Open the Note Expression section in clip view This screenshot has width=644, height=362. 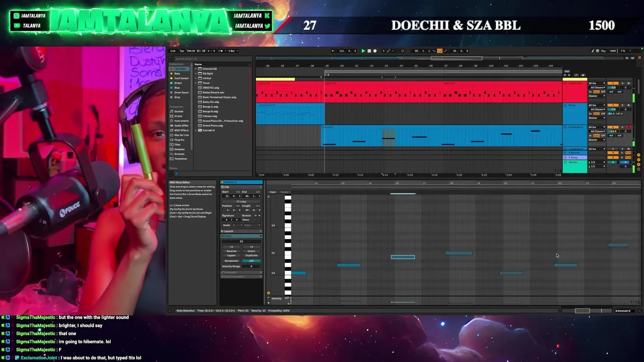(x=242, y=277)
